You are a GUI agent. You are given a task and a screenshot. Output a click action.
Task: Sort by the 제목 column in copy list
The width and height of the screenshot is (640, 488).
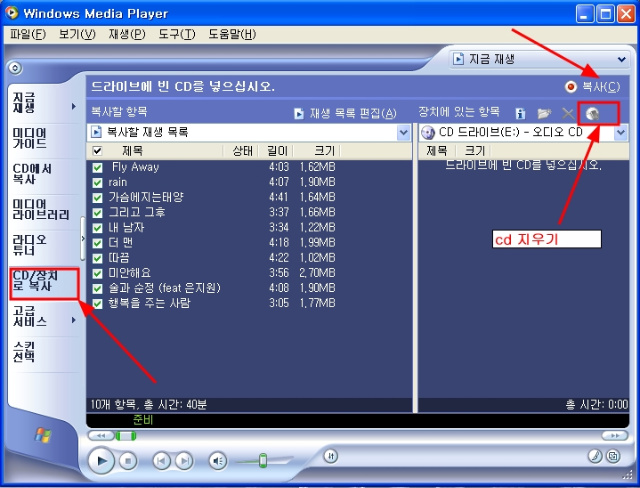pyautogui.click(x=132, y=151)
